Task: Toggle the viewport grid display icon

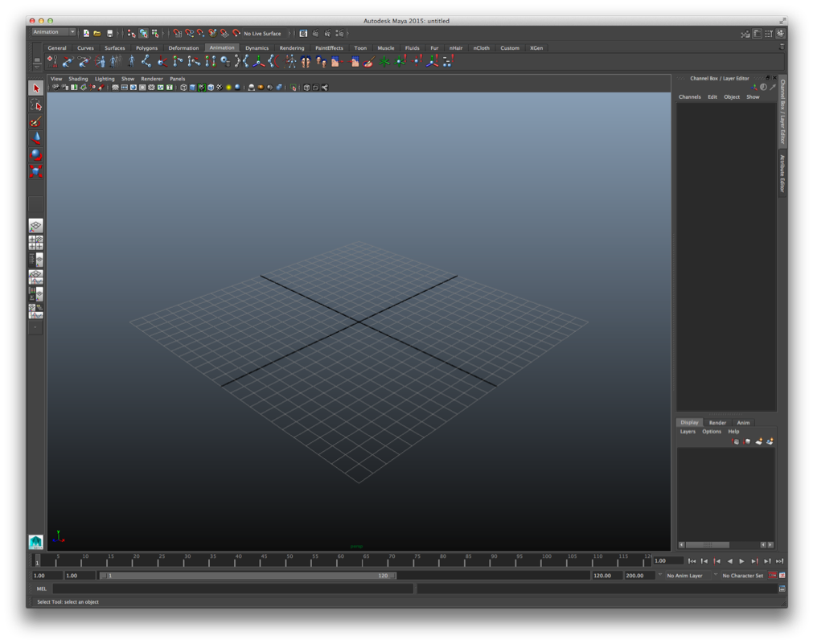Action: (115, 88)
